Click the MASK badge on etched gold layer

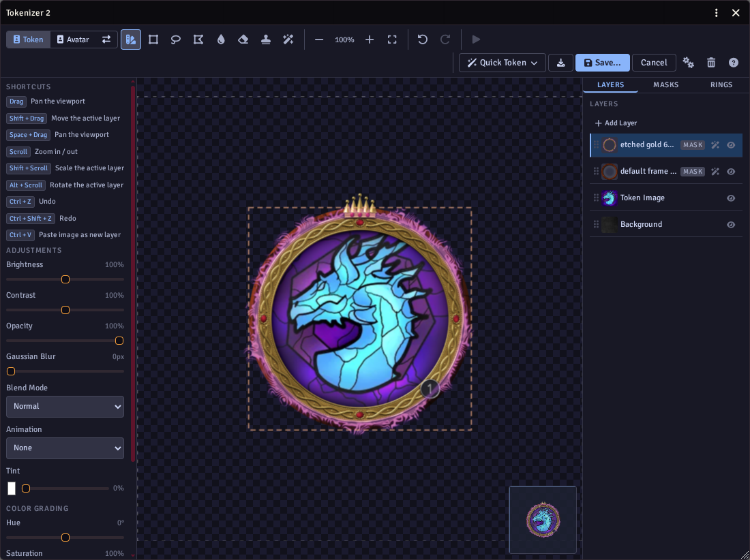click(x=693, y=145)
